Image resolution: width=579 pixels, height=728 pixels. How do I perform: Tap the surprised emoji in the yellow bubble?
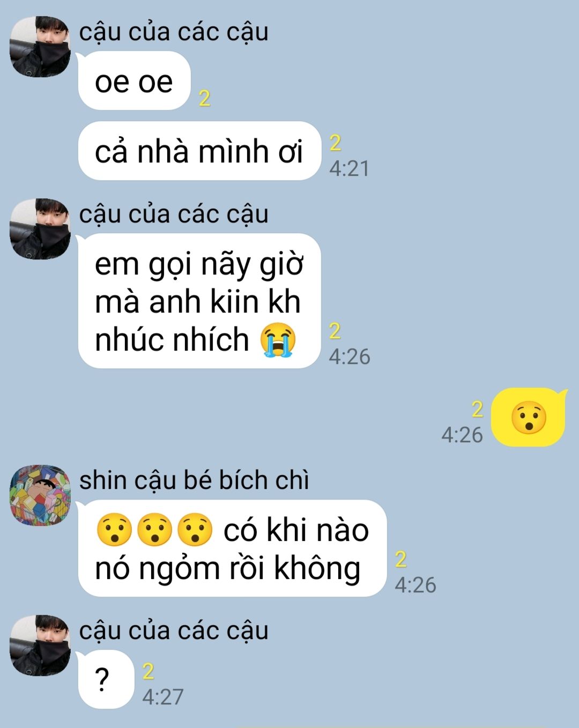(529, 418)
